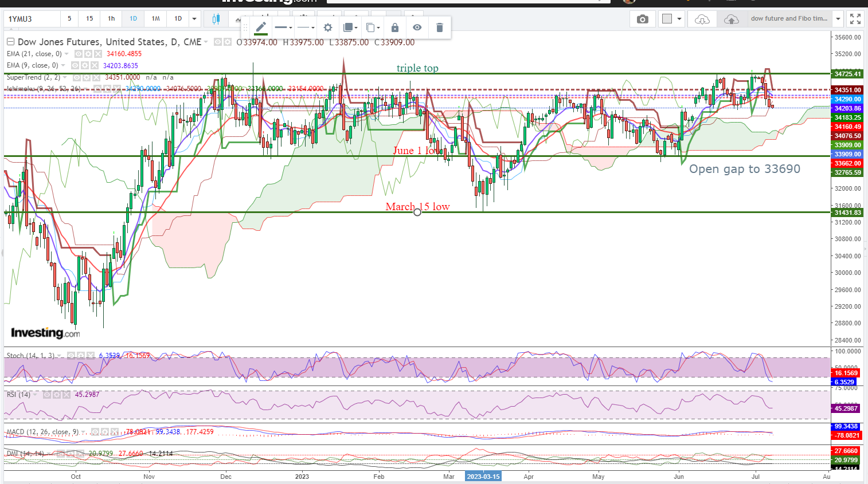Expand Dow Jones Futures title dropdown arrow
The image size is (868, 484).
coord(206,42)
